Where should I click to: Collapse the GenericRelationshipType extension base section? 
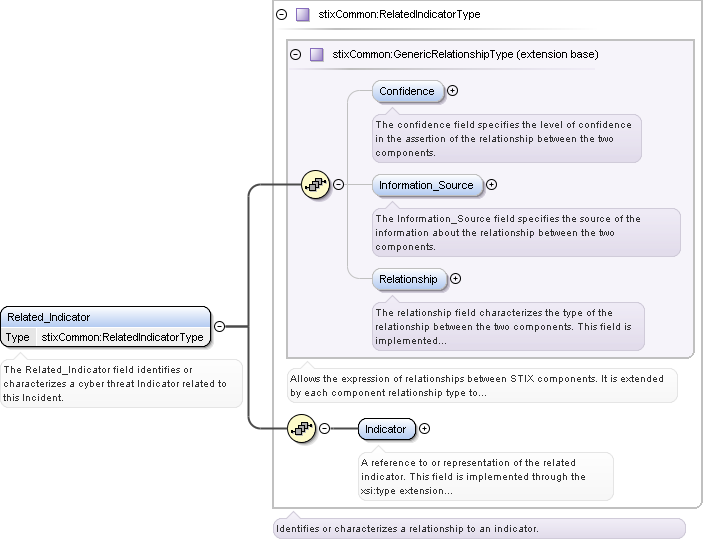click(x=295, y=54)
